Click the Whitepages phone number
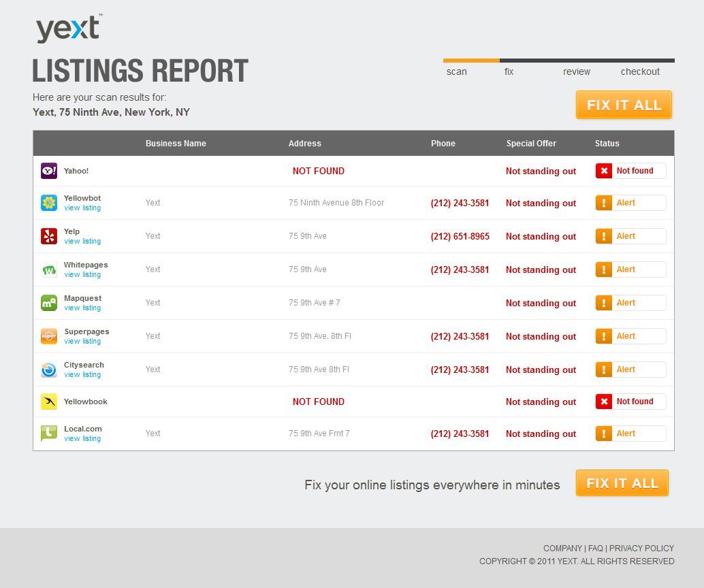Screen dimensions: 704x588 click(x=460, y=269)
